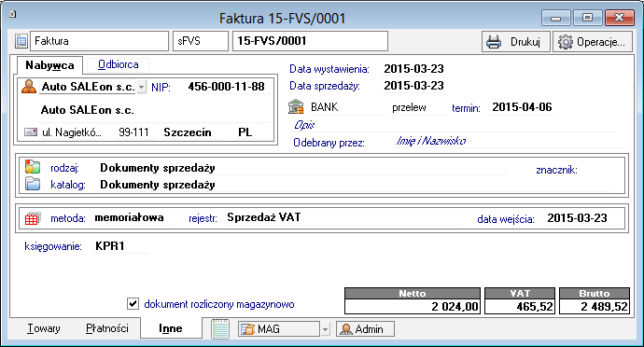The height and width of the screenshot is (347, 644).
Task: Click the termin label link
Action: coord(466,108)
